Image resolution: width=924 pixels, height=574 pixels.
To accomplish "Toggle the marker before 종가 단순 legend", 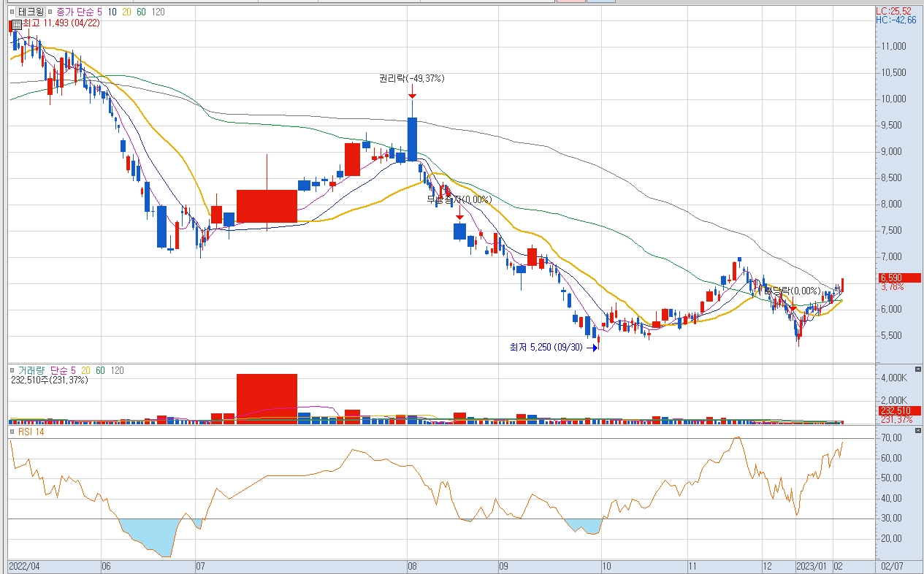I will [51, 12].
